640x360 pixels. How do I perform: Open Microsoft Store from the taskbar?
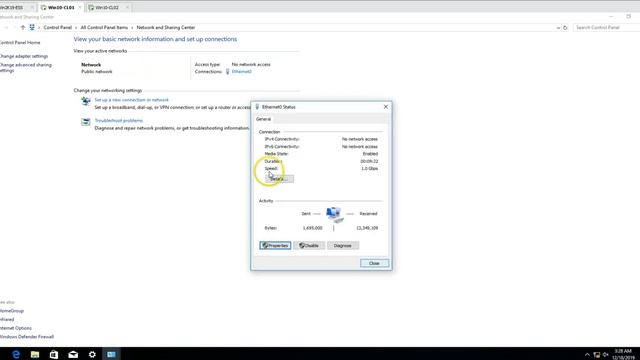[x=54, y=354]
